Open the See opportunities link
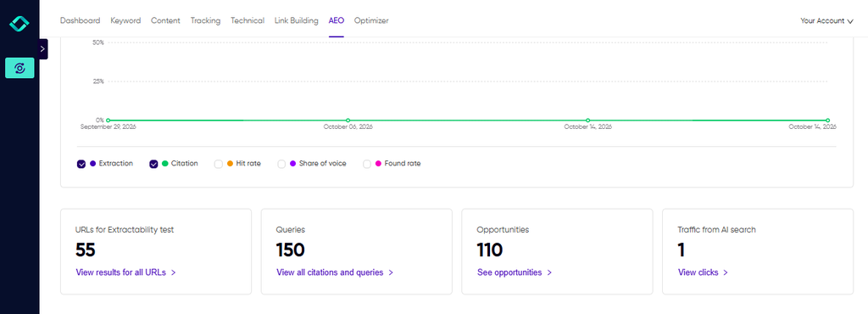 coord(515,272)
